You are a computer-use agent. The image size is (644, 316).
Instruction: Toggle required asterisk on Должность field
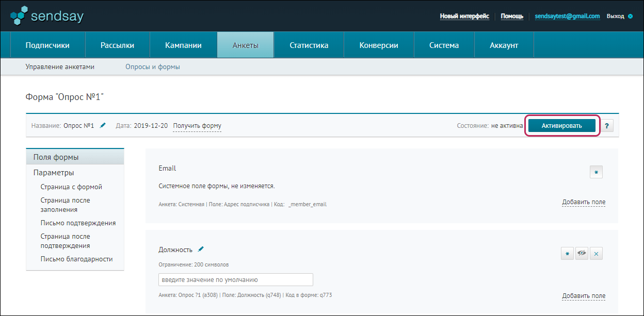point(567,254)
